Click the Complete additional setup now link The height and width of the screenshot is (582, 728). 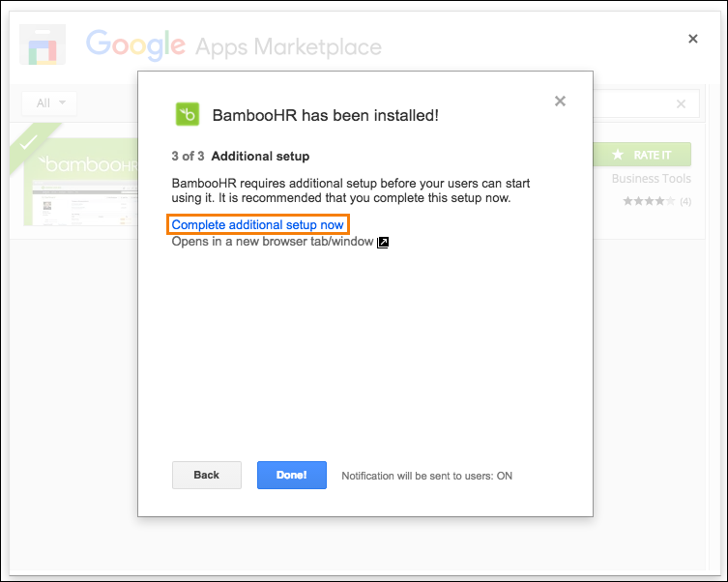[257, 224]
